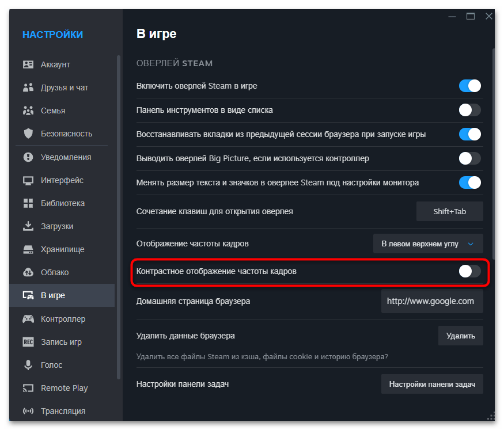This screenshot has height=430, width=504.
Task: Click the Голос microphone icon
Action: tap(28, 365)
